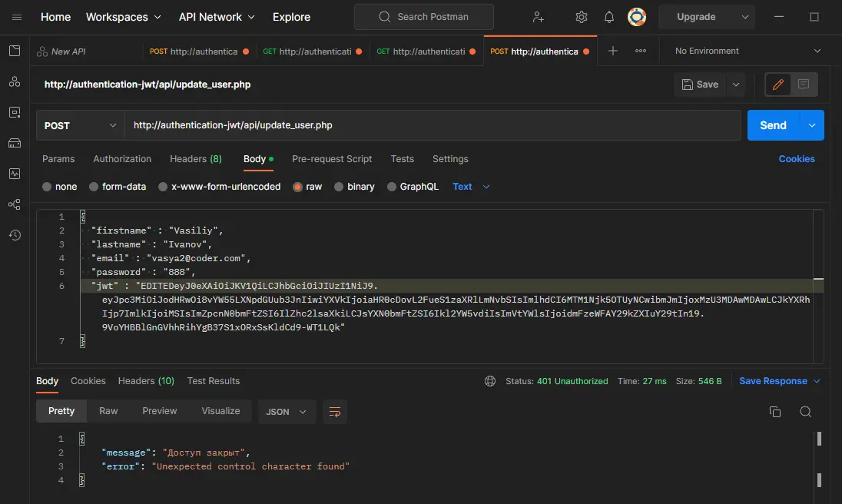Open the POST method dropdown
This screenshot has width=842, height=504.
80,125
